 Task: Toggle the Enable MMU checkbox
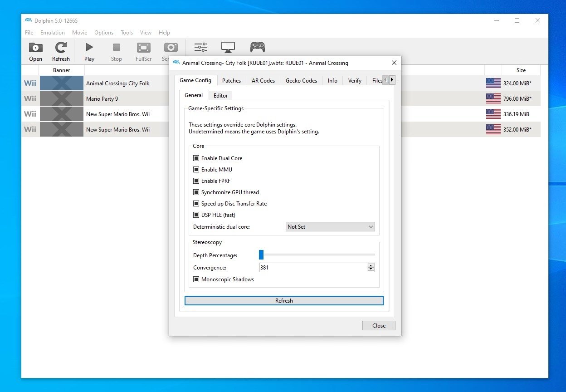click(x=196, y=170)
